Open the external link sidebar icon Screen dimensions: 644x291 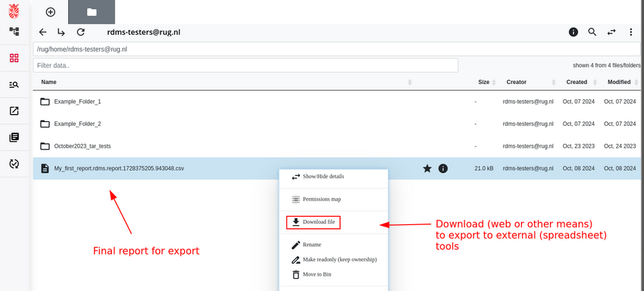pyautogui.click(x=14, y=111)
